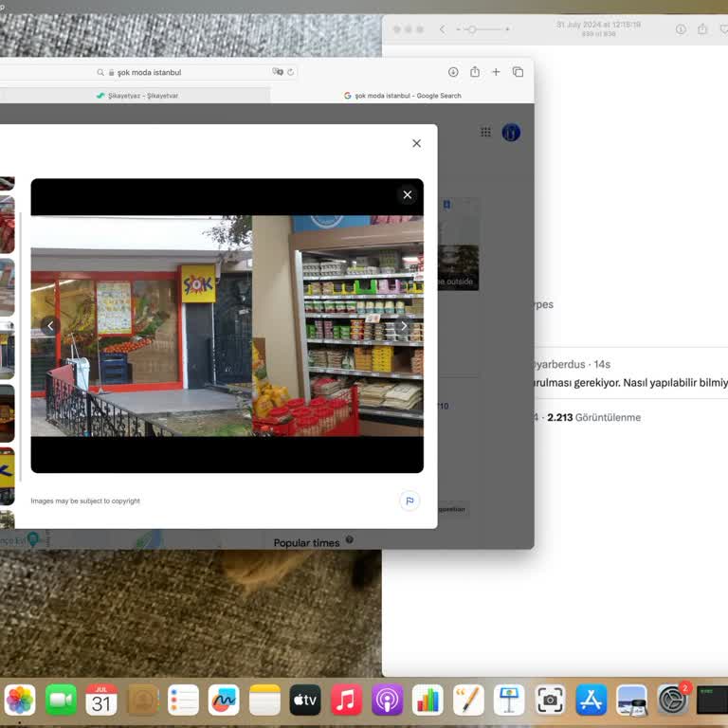Reload the page via address bar icon
The width and height of the screenshot is (728, 728).
point(291,72)
